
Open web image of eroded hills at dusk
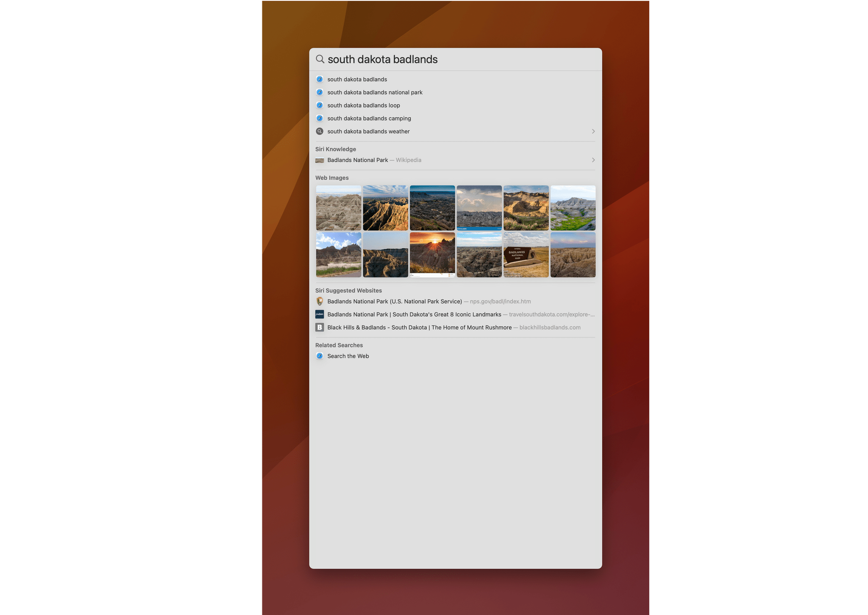click(573, 255)
